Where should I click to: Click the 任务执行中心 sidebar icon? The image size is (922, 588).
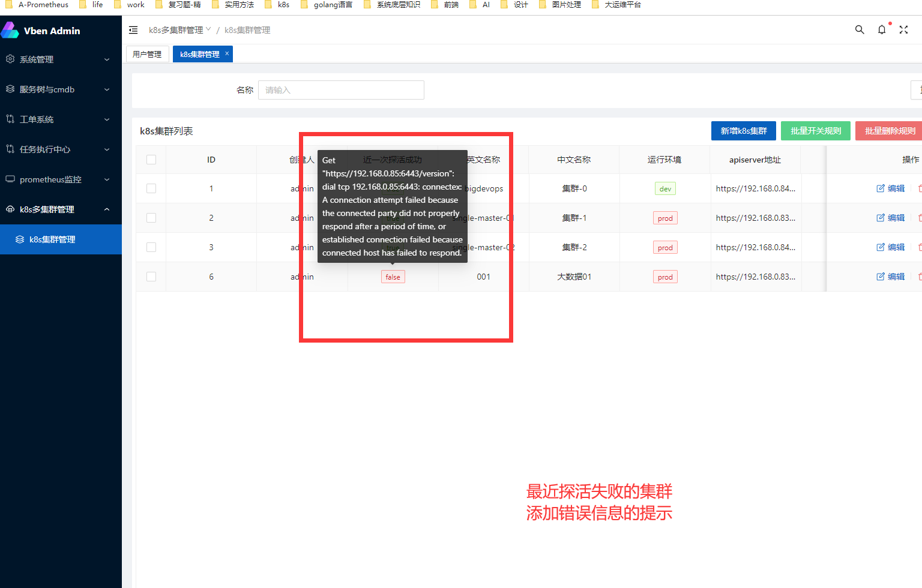(10, 149)
